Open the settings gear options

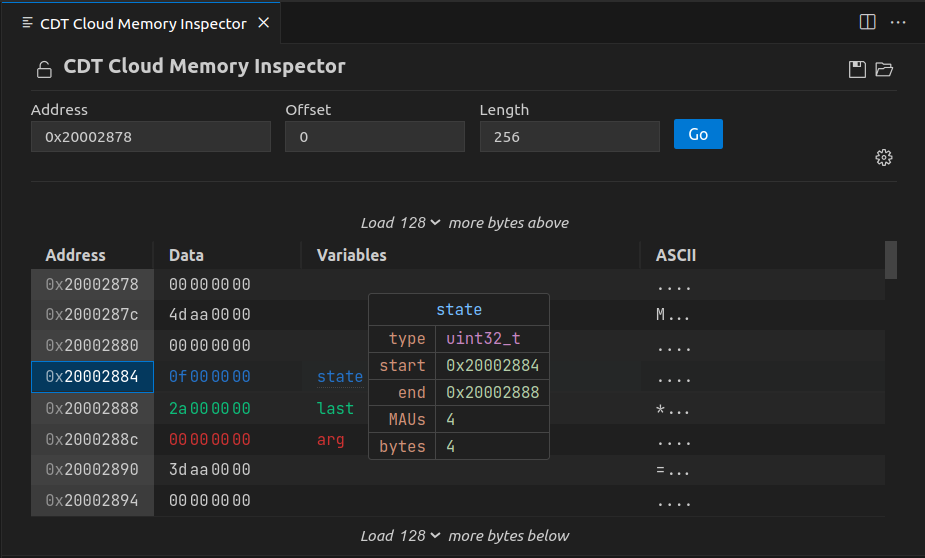pyautogui.click(x=884, y=157)
